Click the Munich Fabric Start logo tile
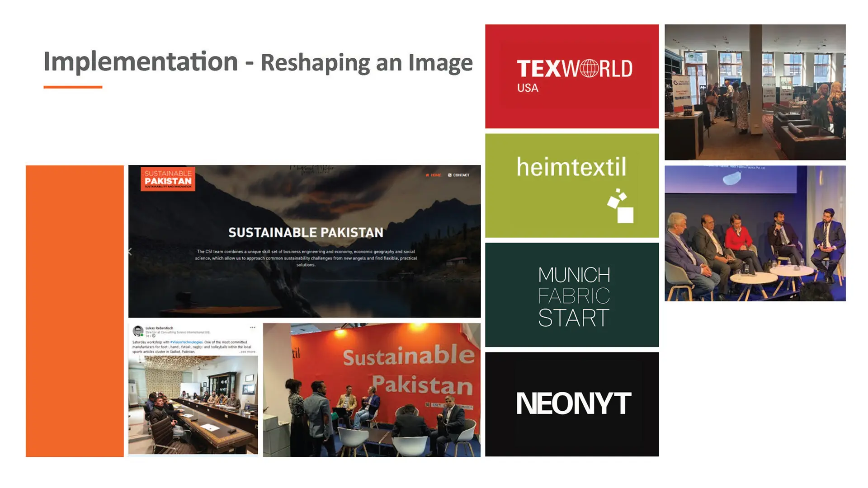 572,295
